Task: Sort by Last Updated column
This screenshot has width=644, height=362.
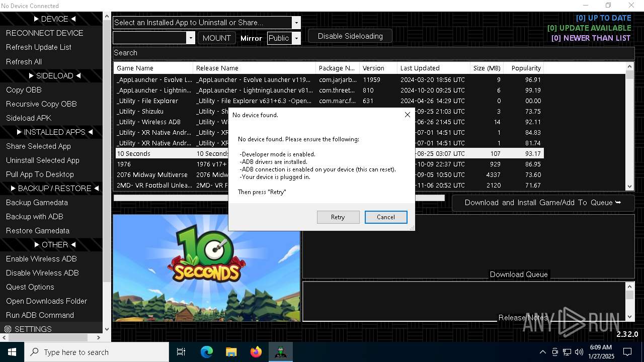Action: pos(434,68)
